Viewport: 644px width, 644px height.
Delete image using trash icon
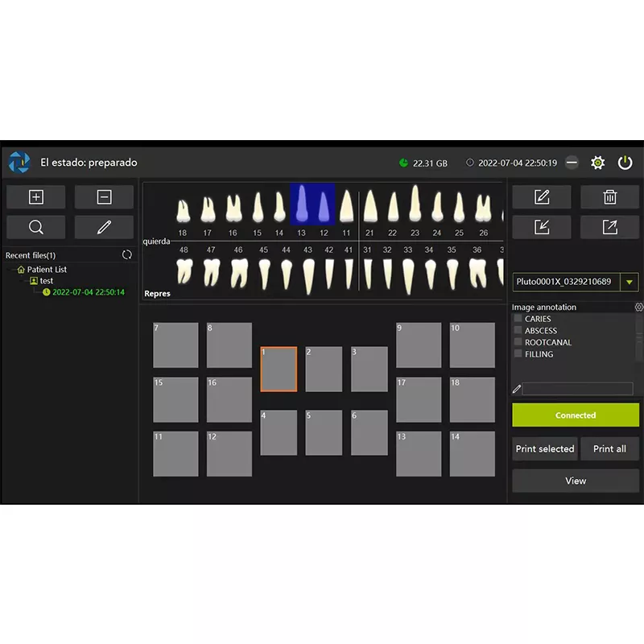pyautogui.click(x=609, y=196)
